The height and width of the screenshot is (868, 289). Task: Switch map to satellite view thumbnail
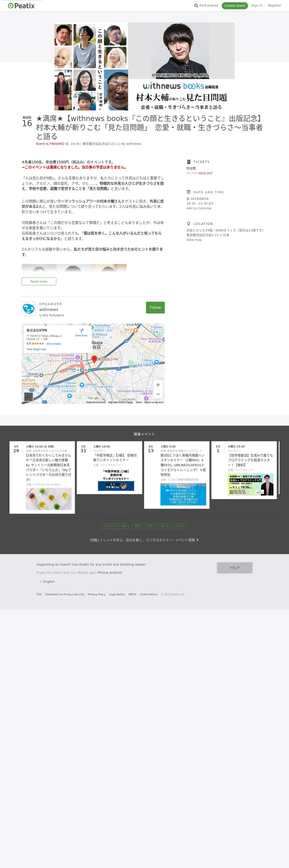[29, 397]
